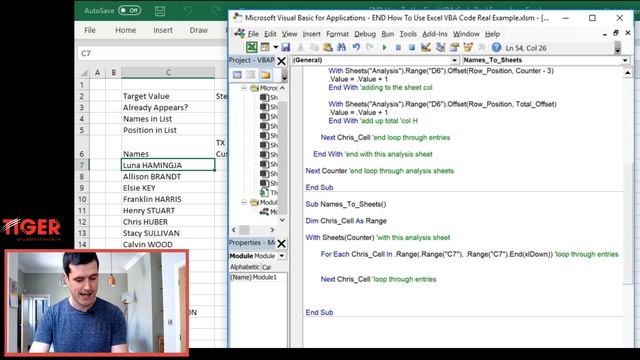
Task: Select the ThisWorkbook item in project tree
Action: [269, 192]
